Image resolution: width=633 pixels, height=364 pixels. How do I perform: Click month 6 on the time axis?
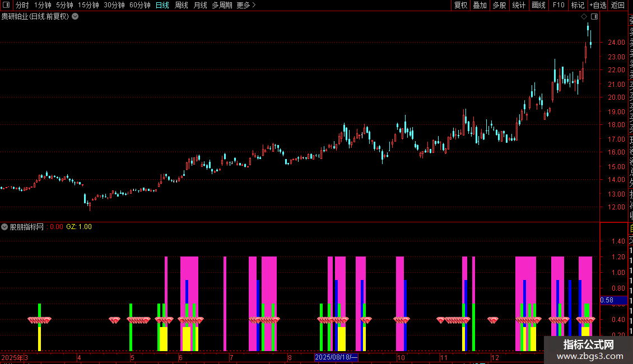coord(180,357)
